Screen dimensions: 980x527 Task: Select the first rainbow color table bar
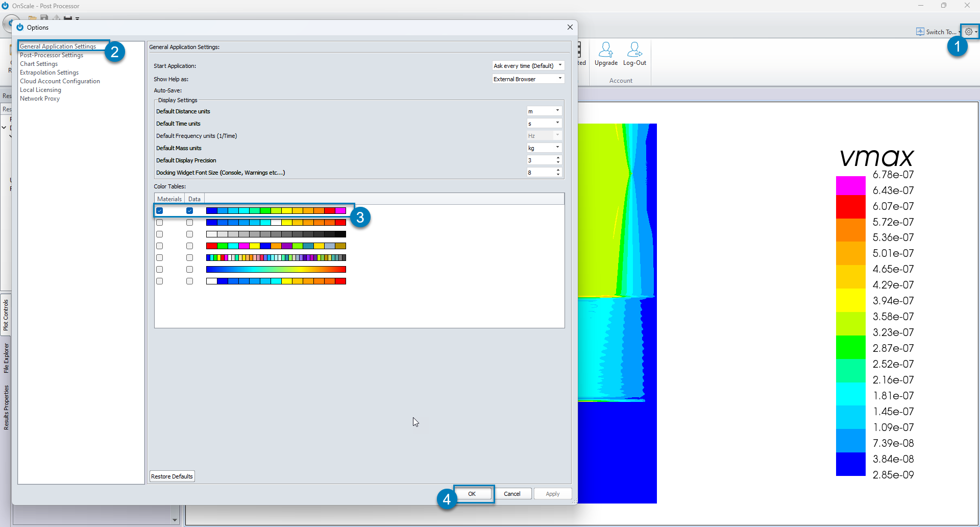pyautogui.click(x=276, y=210)
